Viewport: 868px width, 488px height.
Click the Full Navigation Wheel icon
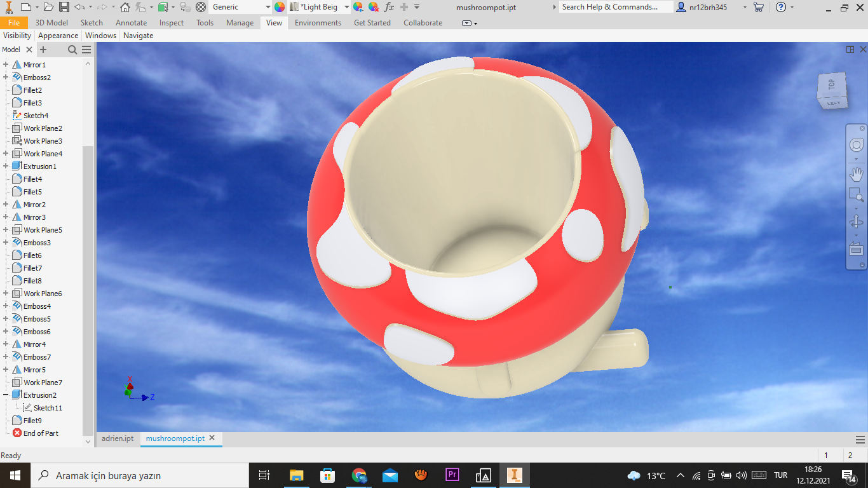[856, 146]
